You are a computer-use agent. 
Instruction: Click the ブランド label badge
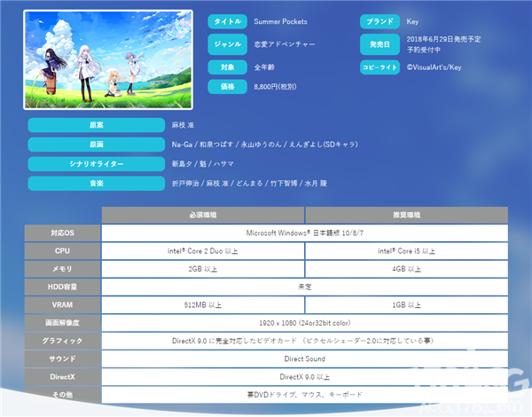(x=379, y=21)
